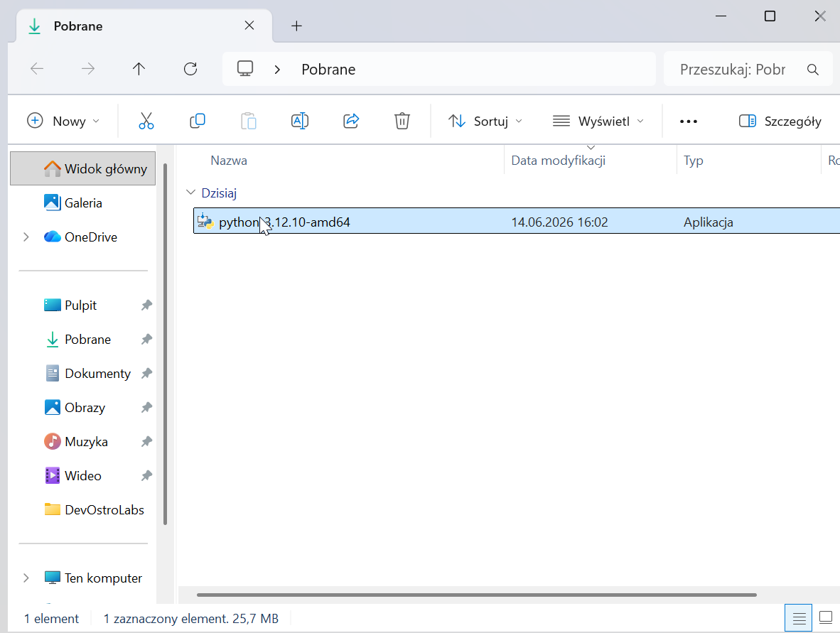This screenshot has height=633, width=840.
Task: Switch to large thumbnails view icon
Action: pyautogui.click(x=826, y=618)
